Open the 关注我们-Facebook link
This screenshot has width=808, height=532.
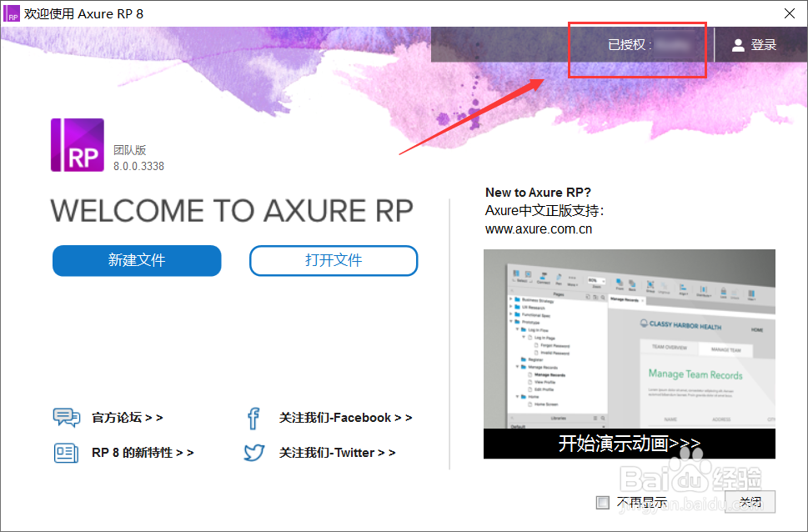(345, 418)
